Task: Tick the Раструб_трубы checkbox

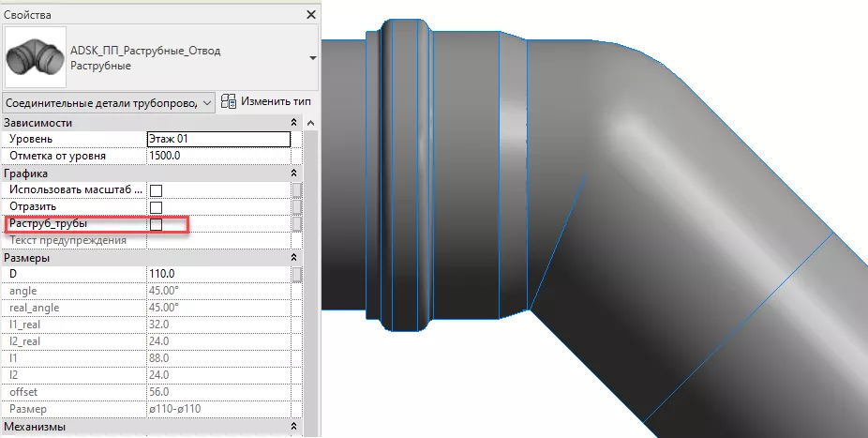Action: click(x=157, y=224)
